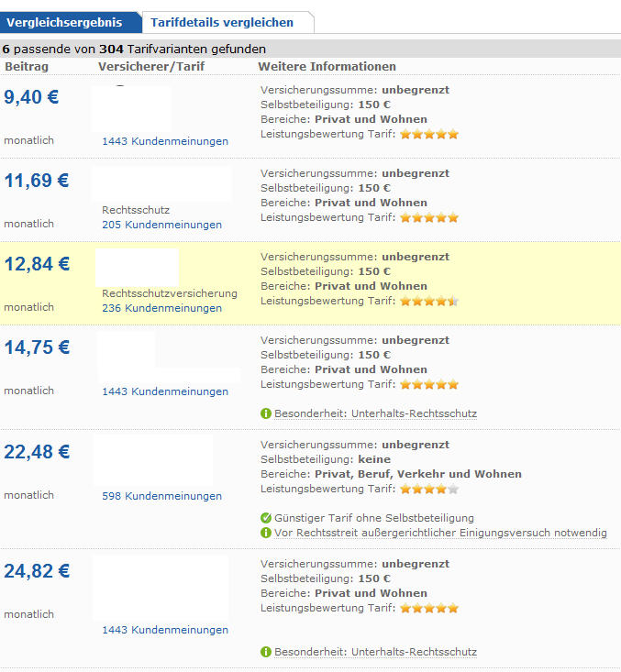Switch to the Vergleichsergebnis tab
The image size is (621, 672).
[64, 22]
